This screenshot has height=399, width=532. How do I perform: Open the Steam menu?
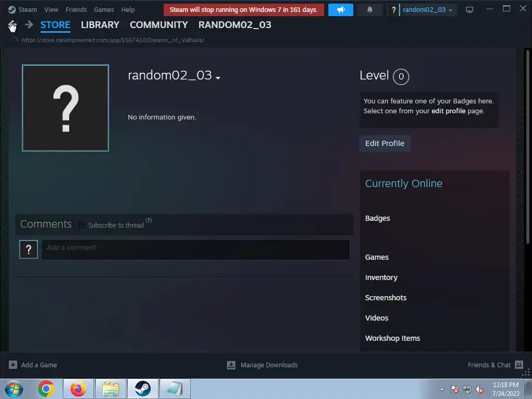28,9
